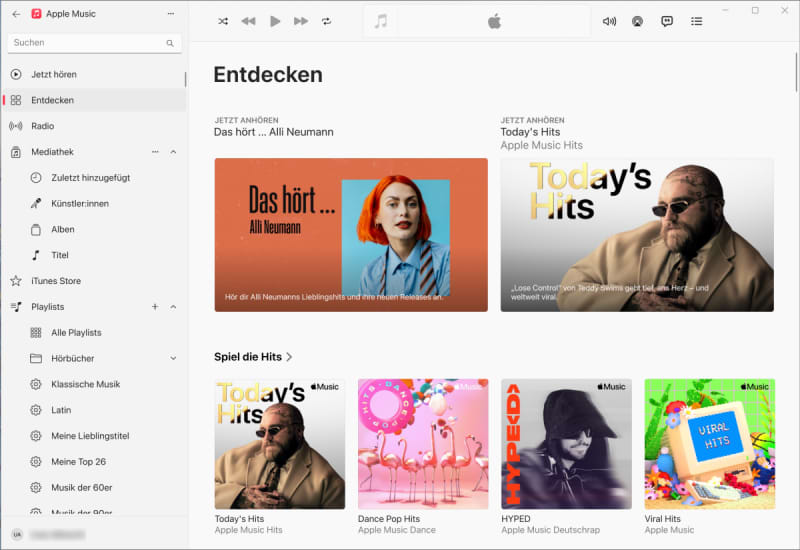Expand the Hörbücher folder chevron

[173, 359]
